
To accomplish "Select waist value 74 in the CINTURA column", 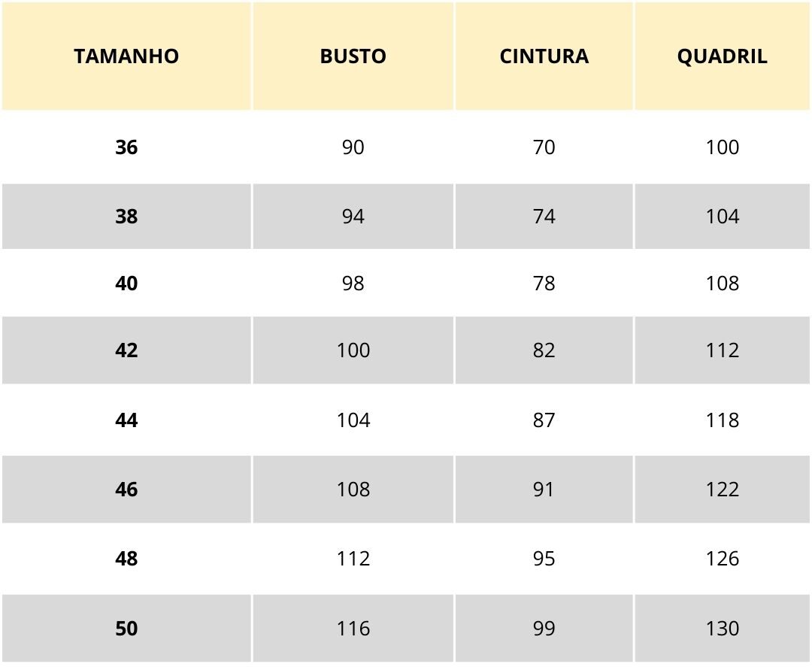I will (544, 217).
